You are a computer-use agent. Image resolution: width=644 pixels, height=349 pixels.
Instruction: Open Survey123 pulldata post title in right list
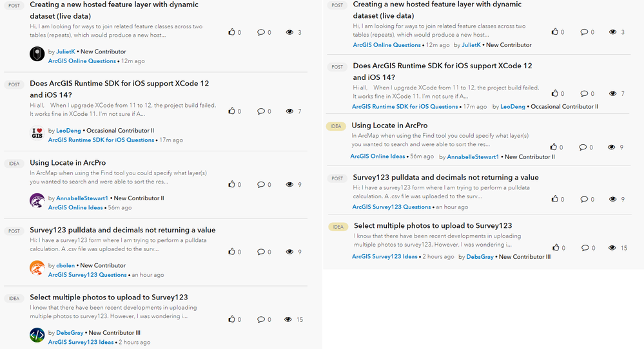point(445,178)
